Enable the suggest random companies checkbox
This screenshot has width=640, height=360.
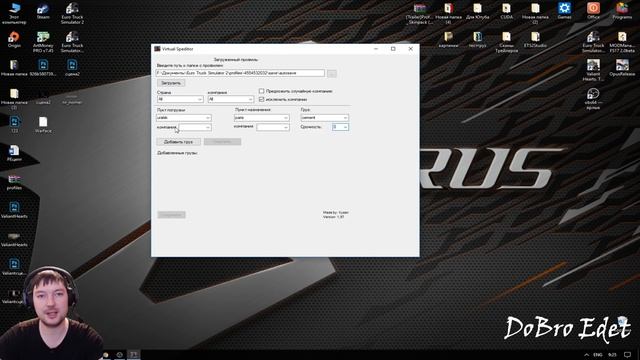tap(261, 91)
